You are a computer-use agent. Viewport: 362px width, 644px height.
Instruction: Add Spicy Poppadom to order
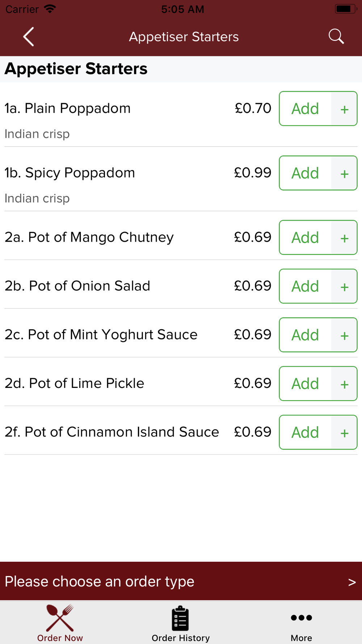(x=305, y=173)
